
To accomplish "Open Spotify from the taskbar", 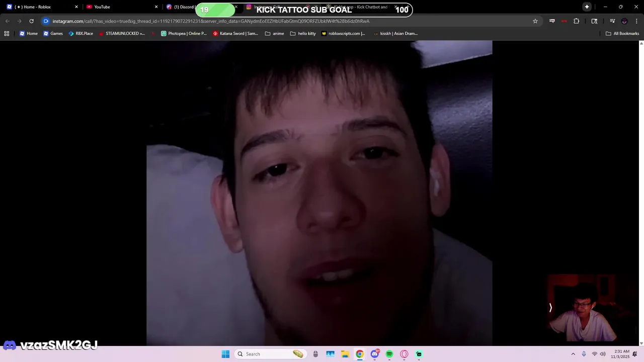I will point(389,354).
